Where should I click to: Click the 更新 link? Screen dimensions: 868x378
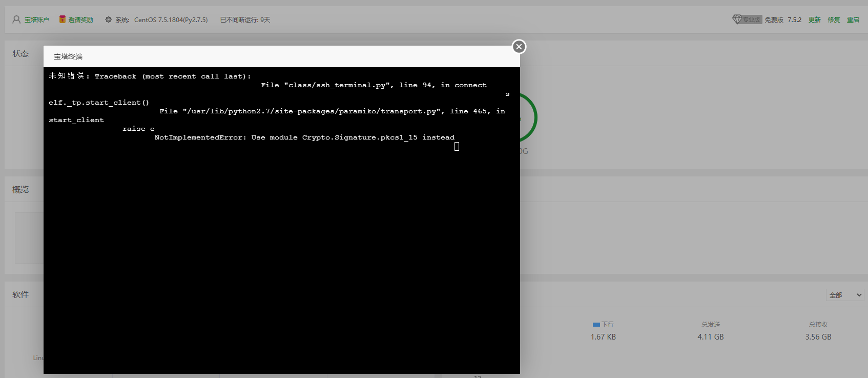(x=815, y=20)
